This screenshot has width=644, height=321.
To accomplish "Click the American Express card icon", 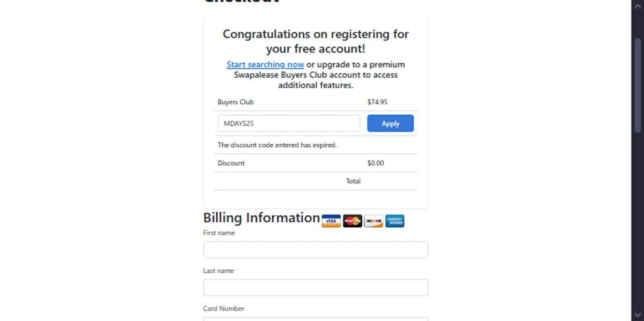I will coord(395,221).
